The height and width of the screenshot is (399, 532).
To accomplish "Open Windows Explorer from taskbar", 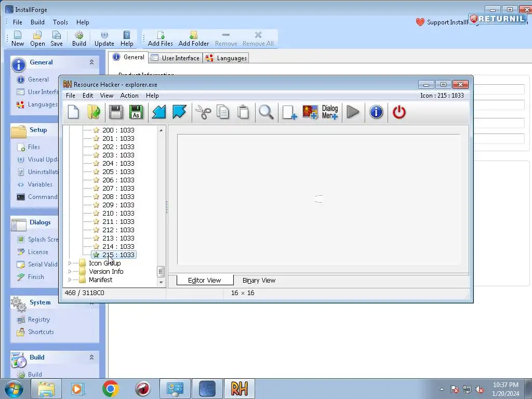I will coord(46,389).
